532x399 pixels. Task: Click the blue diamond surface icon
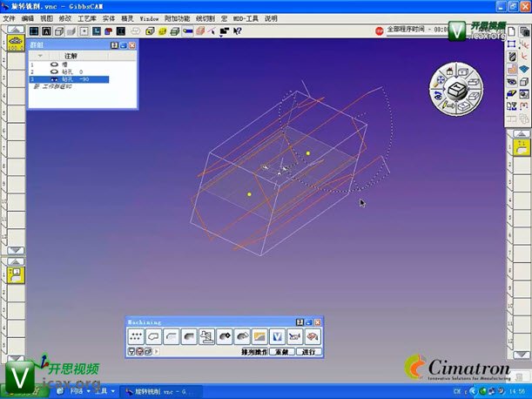click(x=524, y=70)
